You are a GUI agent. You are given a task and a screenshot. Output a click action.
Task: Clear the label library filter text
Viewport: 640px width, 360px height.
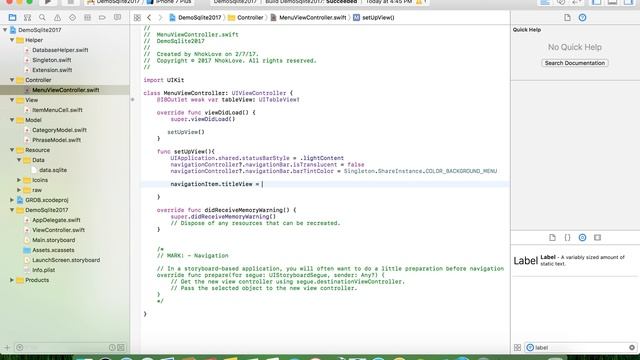point(632,348)
